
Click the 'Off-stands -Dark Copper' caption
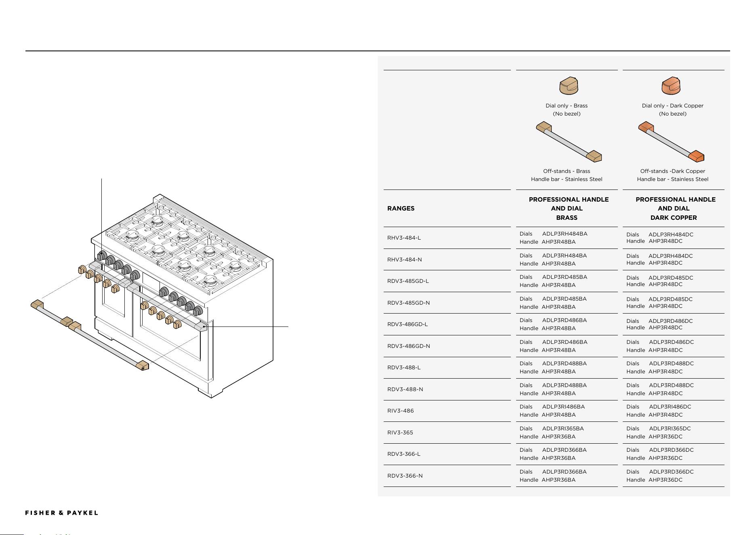672,171
